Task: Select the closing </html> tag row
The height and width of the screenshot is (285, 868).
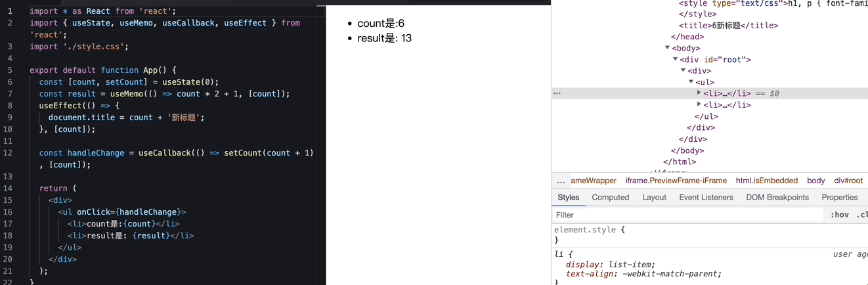Action: (x=680, y=162)
